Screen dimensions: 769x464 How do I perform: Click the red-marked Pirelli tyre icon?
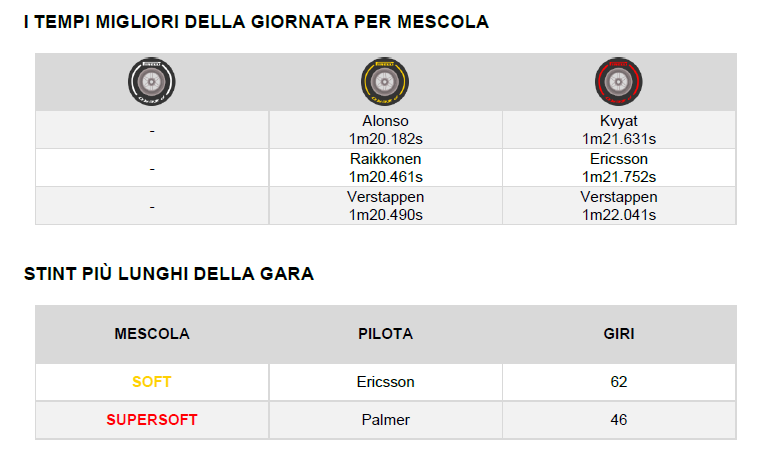click(619, 82)
